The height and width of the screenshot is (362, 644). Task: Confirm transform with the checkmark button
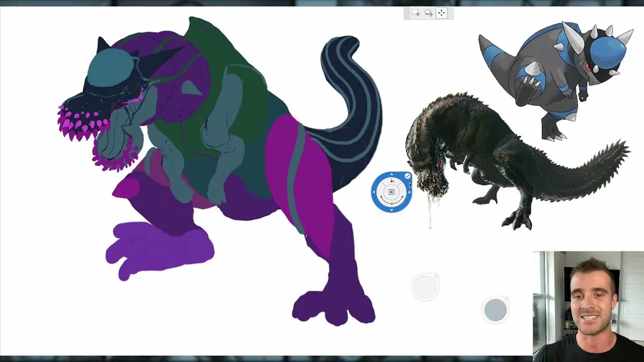[x=407, y=176]
